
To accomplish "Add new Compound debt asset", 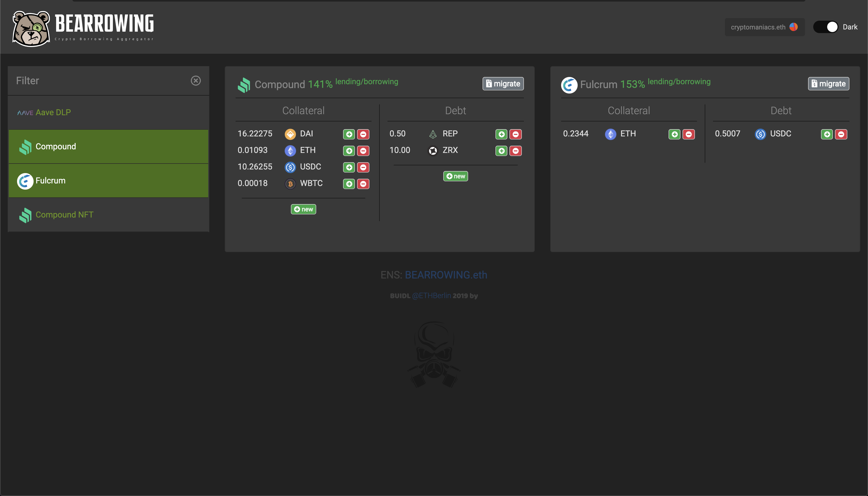I will click(455, 176).
